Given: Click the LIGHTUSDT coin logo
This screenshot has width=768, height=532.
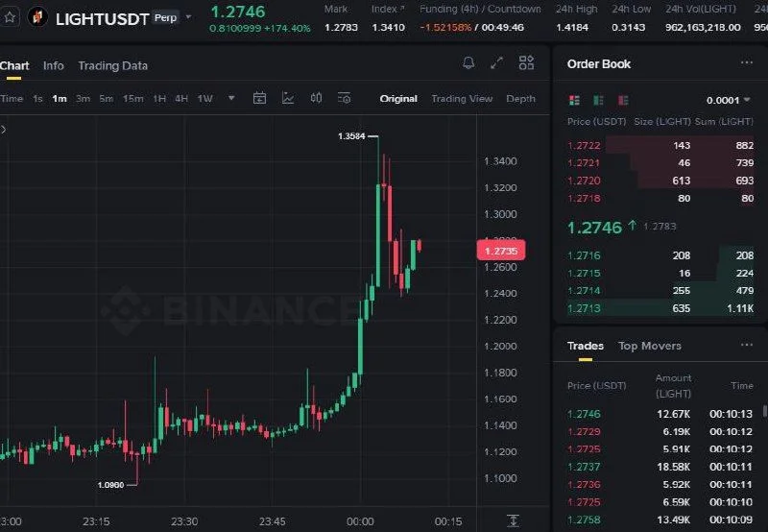Looking at the screenshot, I should pyautogui.click(x=37, y=17).
